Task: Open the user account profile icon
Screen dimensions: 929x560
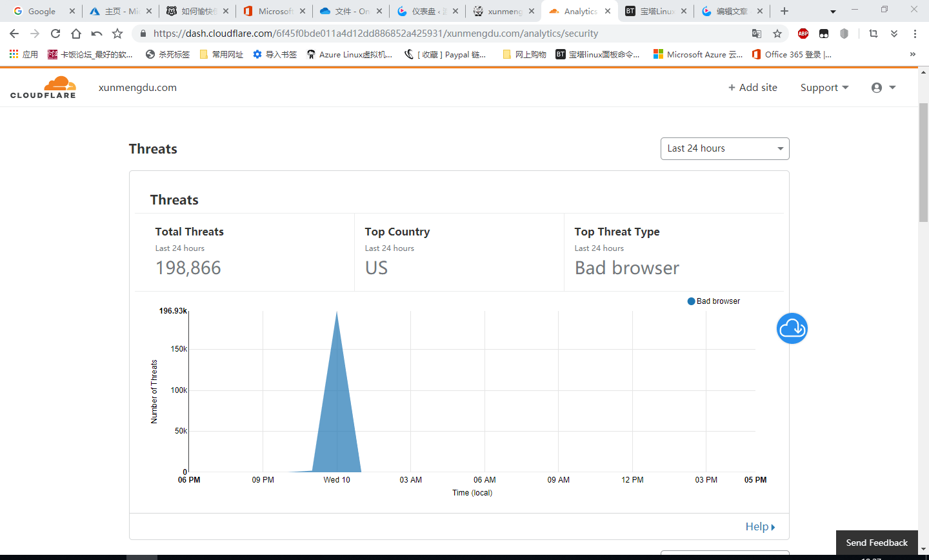Action: coord(883,88)
